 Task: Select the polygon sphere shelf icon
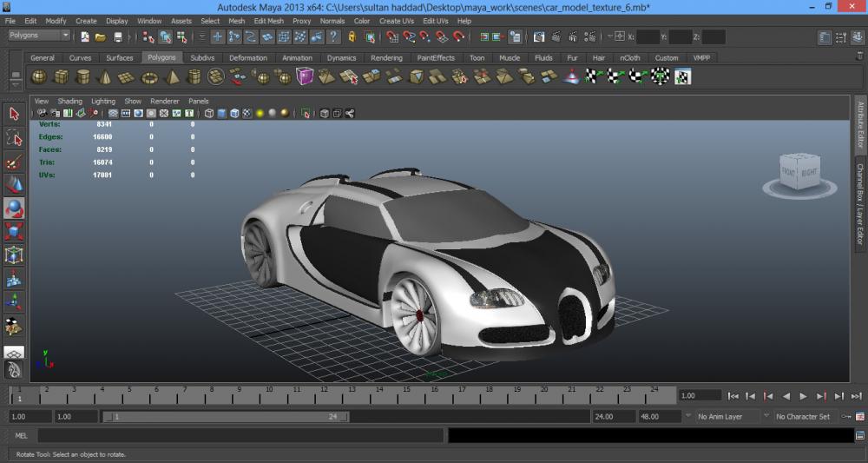pyautogui.click(x=39, y=77)
